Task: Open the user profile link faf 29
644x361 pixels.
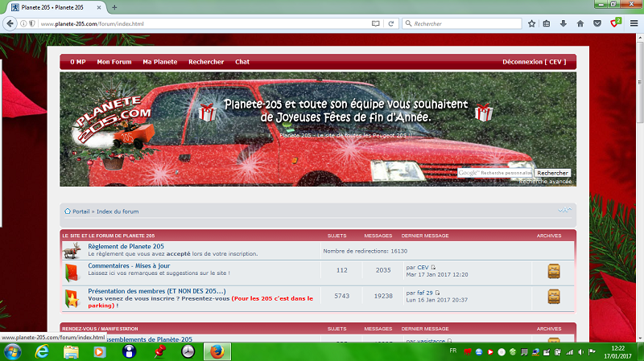Action: click(x=425, y=293)
